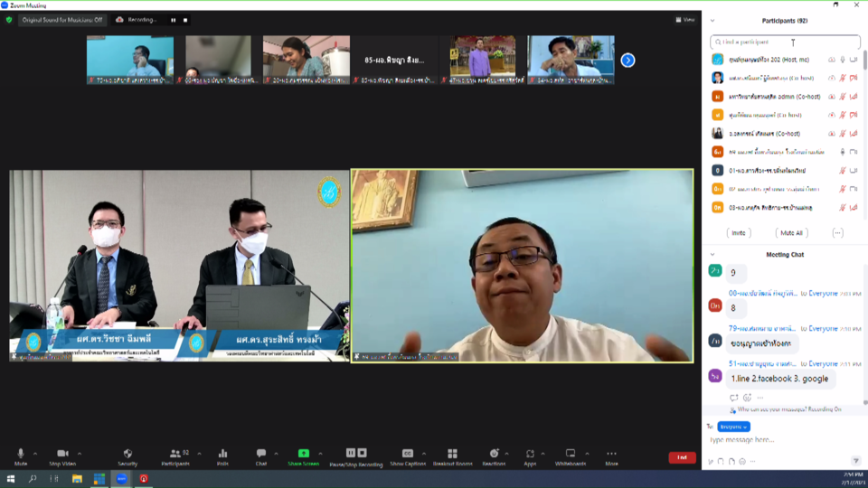Mute the microphone in Zoom toolbar
The width and height of the screenshot is (868, 488).
click(21, 457)
